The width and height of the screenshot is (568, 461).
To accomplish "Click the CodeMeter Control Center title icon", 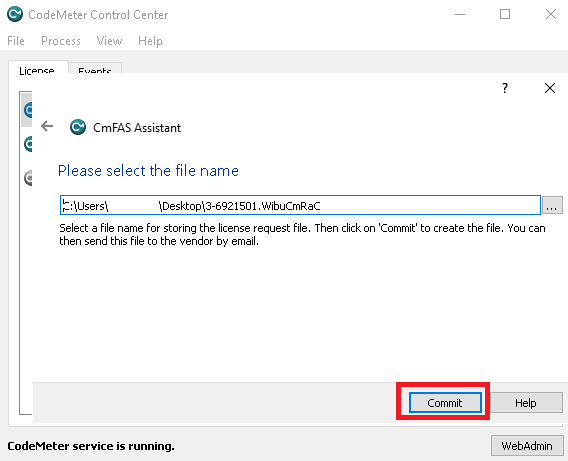I will [15, 14].
